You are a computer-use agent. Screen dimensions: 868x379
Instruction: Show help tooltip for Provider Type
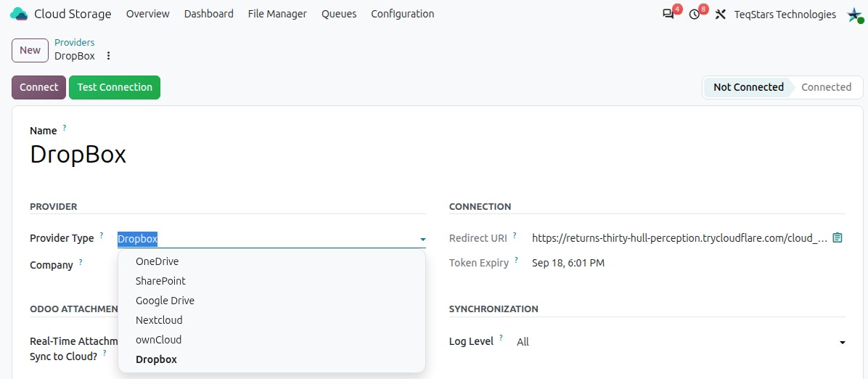(102, 235)
